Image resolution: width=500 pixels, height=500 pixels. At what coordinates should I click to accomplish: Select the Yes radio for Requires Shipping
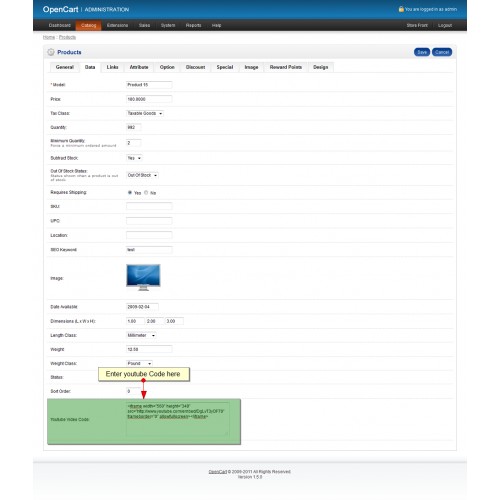[130, 192]
